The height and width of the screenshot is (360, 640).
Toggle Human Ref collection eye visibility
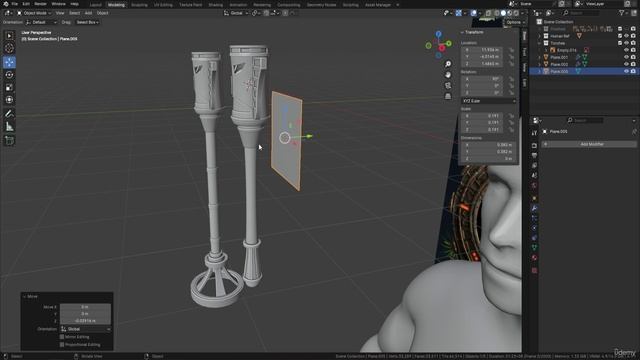626,36
